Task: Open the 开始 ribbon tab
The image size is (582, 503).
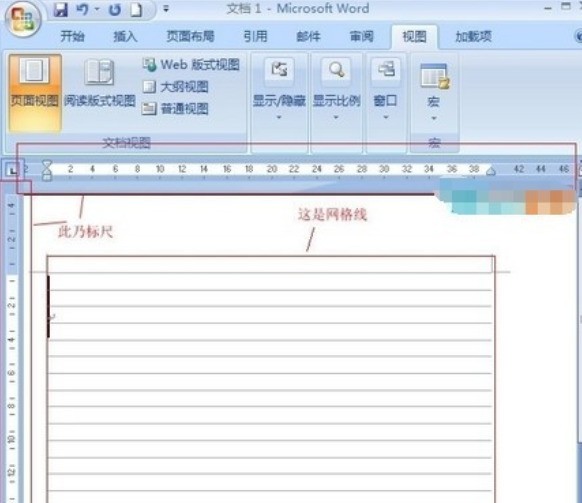Action: pyautogui.click(x=72, y=36)
